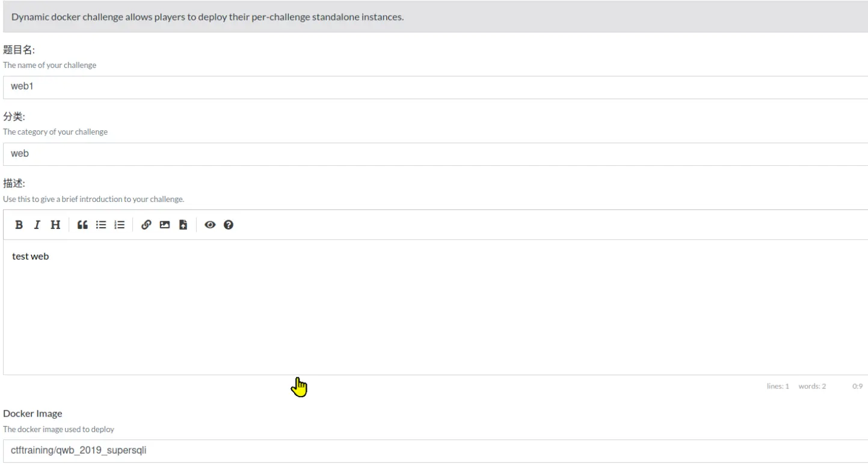Click the cursor position indicator 0:9
The width and height of the screenshot is (868, 464).
point(857,386)
